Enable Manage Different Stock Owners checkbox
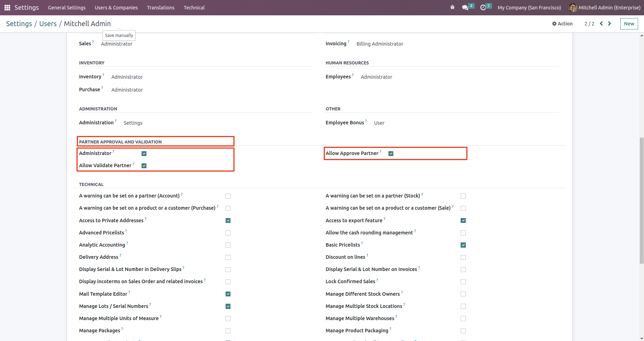 click(463, 294)
